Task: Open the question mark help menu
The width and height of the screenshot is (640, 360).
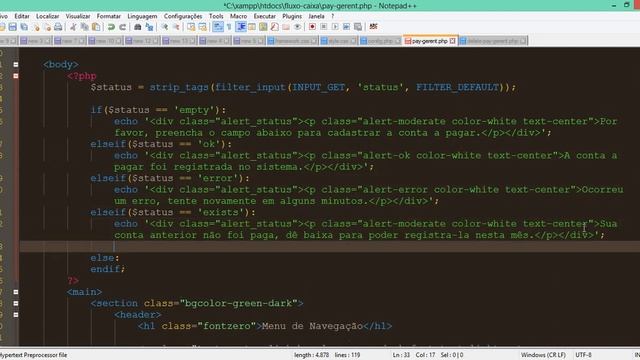Action: (x=333, y=16)
